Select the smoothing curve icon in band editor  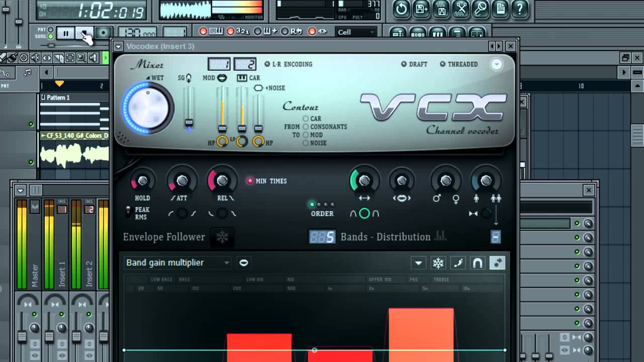pos(458,262)
